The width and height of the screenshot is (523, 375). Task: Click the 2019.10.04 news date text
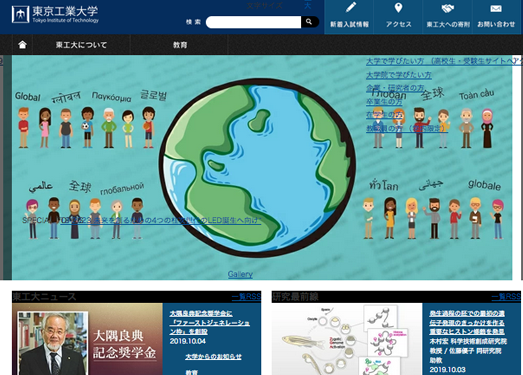click(x=187, y=341)
